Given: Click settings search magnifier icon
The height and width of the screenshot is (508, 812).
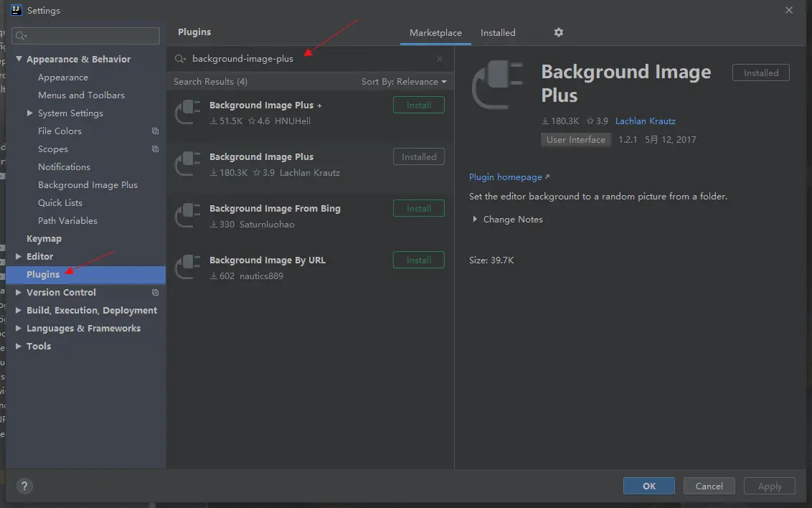Looking at the screenshot, I should coord(21,36).
